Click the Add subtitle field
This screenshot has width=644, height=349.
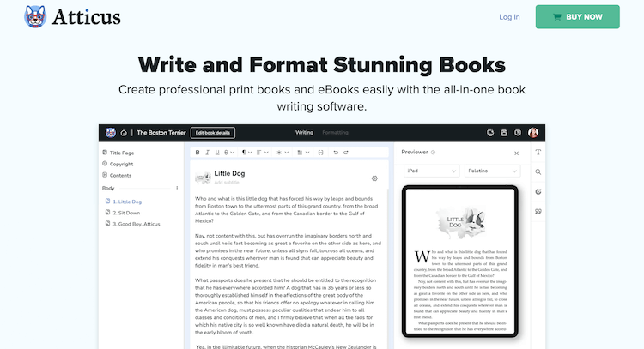click(227, 182)
